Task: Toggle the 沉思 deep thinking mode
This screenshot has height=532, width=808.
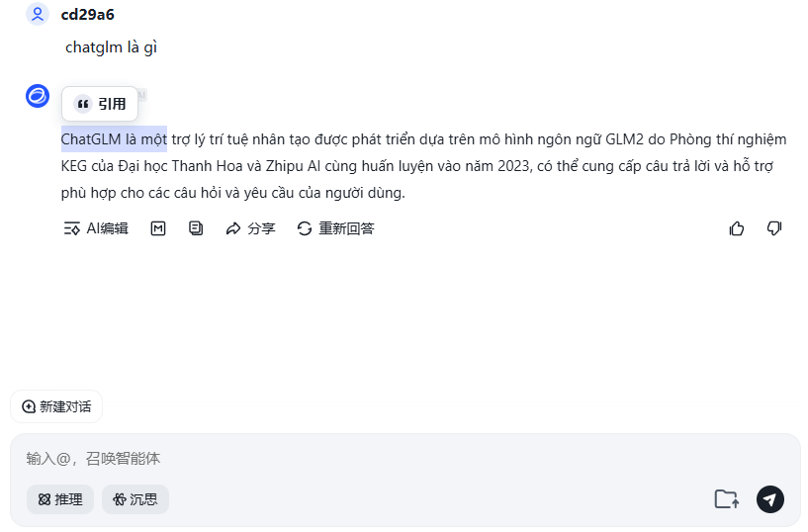Action: (135, 499)
